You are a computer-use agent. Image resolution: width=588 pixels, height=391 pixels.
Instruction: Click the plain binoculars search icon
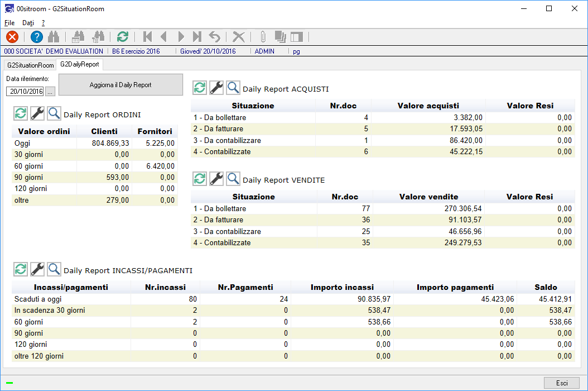pos(54,37)
